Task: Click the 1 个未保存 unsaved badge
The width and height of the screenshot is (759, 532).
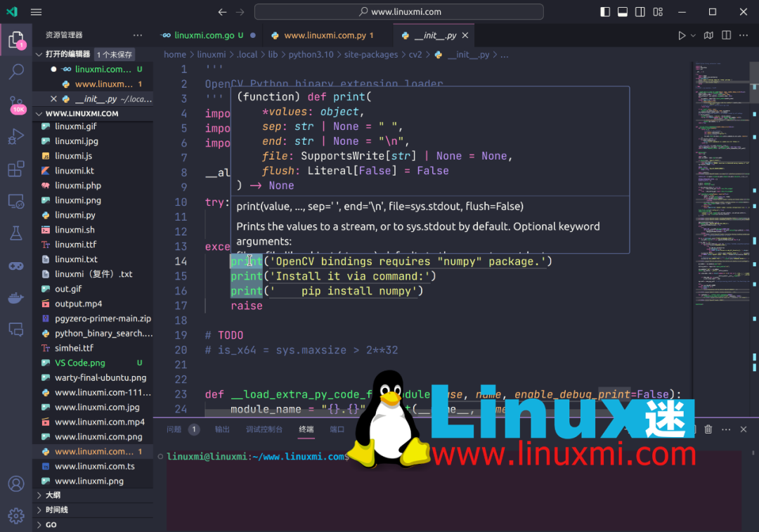Action: pyautogui.click(x=115, y=55)
